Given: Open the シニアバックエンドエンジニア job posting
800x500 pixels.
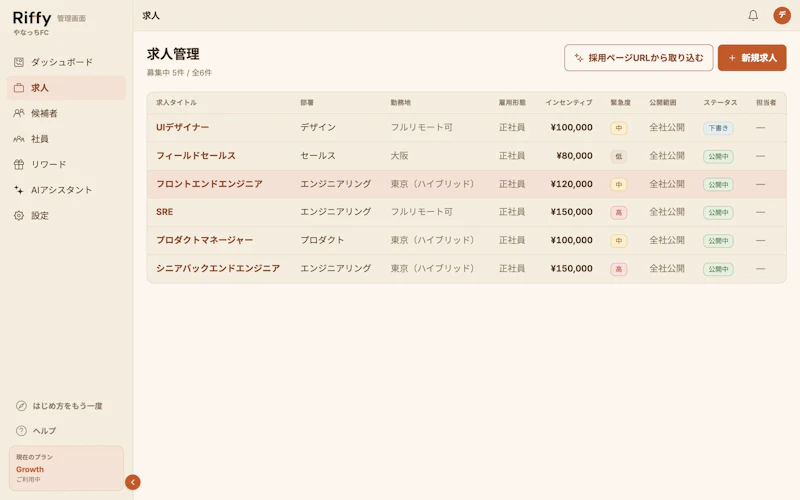Looking at the screenshot, I should tap(218, 268).
